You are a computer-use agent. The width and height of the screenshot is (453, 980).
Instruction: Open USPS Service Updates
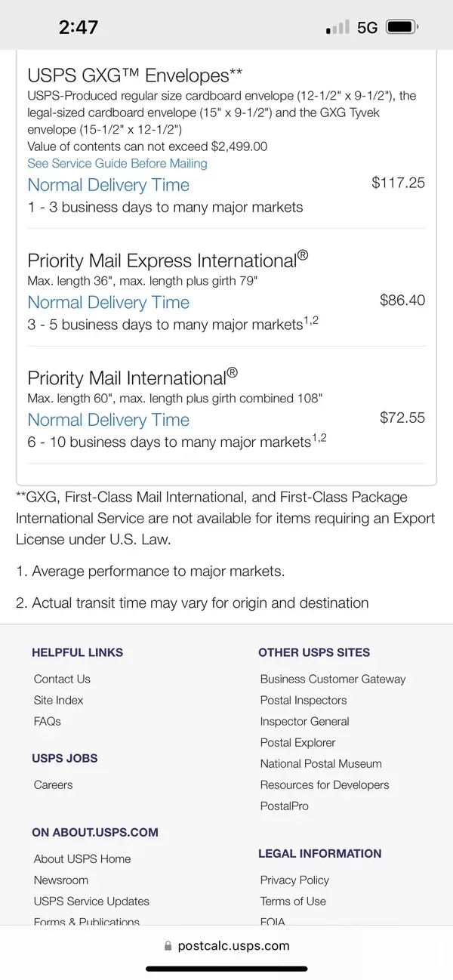[x=91, y=901]
